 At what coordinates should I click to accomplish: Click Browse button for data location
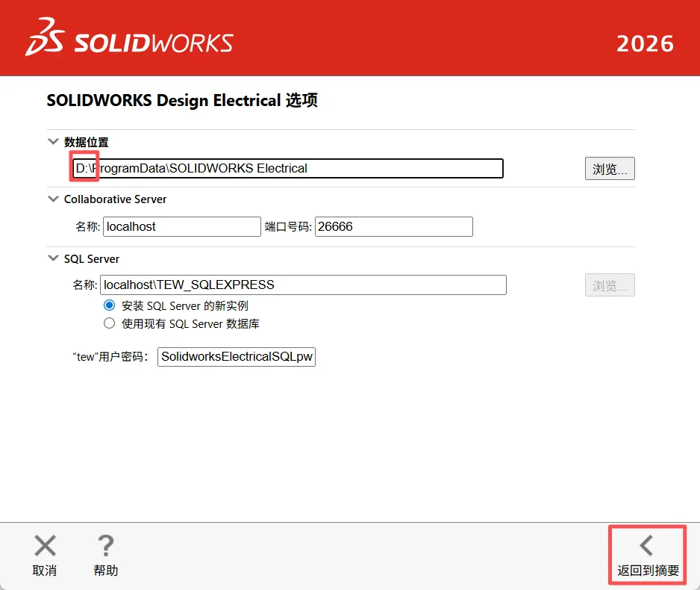coord(610,168)
